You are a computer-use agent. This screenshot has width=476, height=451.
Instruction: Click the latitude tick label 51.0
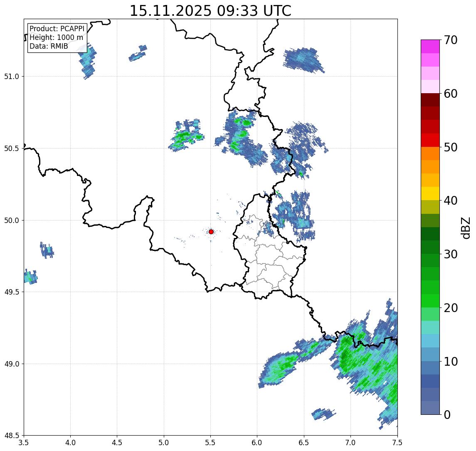[x=12, y=77]
